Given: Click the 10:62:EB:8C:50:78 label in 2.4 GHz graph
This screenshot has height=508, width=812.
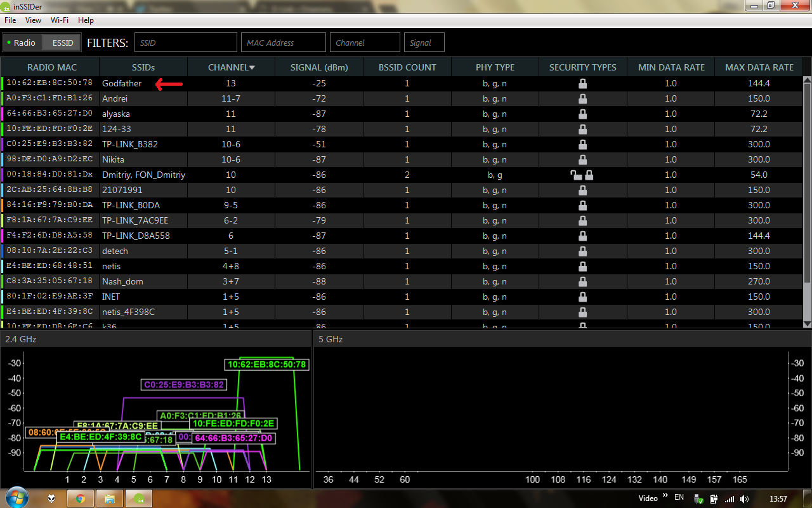Looking at the screenshot, I should click(x=267, y=364).
